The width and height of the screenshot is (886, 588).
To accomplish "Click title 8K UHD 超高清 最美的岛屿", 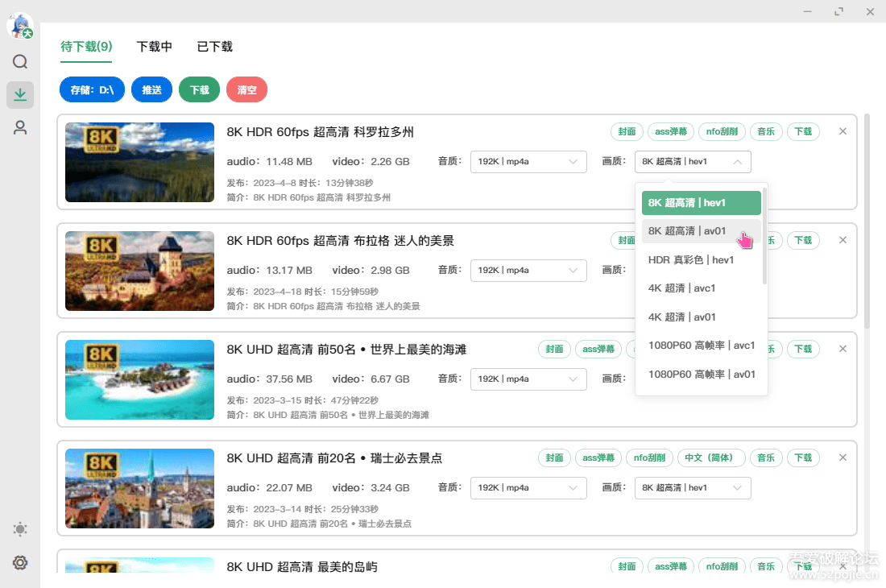I will coord(302,566).
